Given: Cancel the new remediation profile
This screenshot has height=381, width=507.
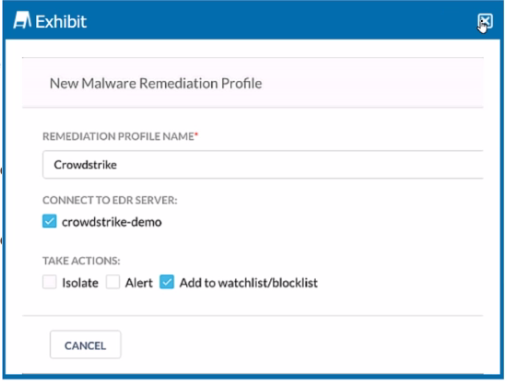Looking at the screenshot, I should (85, 345).
